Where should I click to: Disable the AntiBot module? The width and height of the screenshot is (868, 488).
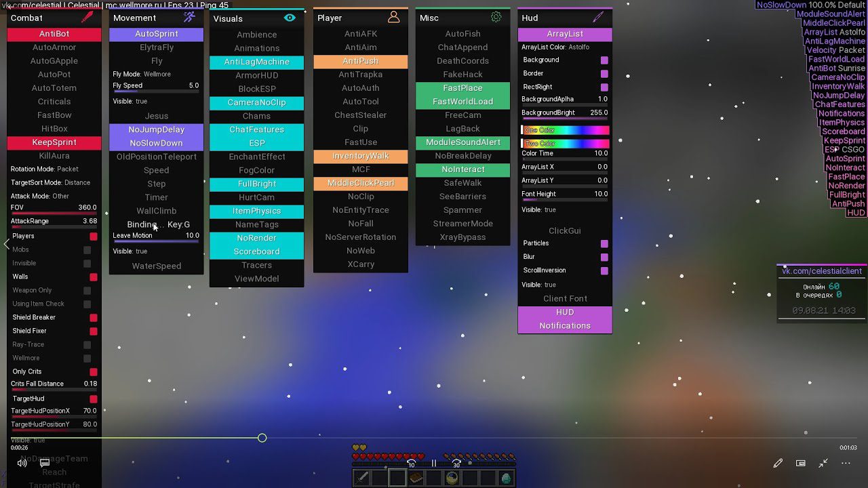click(54, 34)
